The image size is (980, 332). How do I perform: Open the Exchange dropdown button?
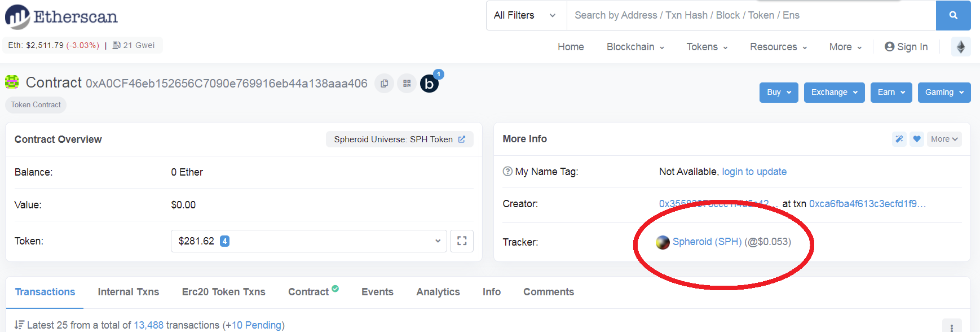[x=834, y=93]
